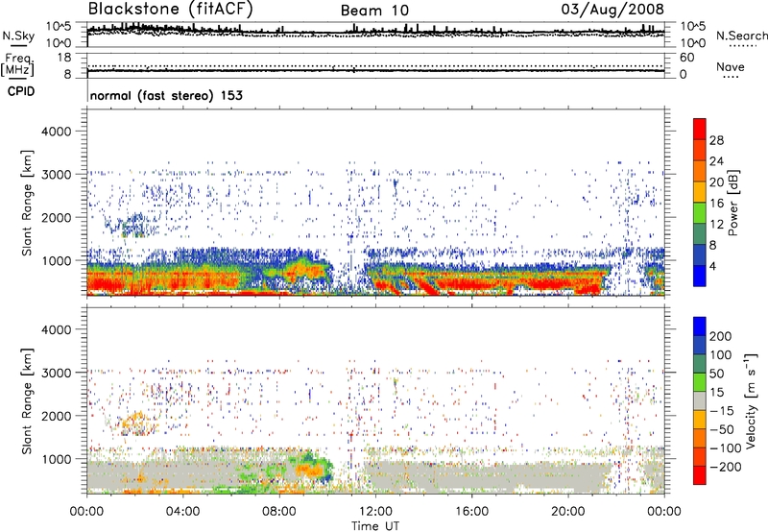The width and height of the screenshot is (768, 532).
Task: Click the 'Nave' legend label
Action: 731,66
